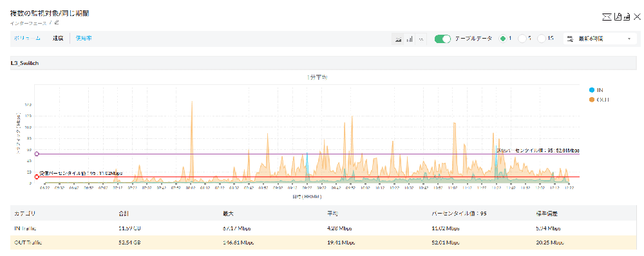644x256 pixels.
Task: Toggle the テーブルデータ switch
Action: (443, 39)
